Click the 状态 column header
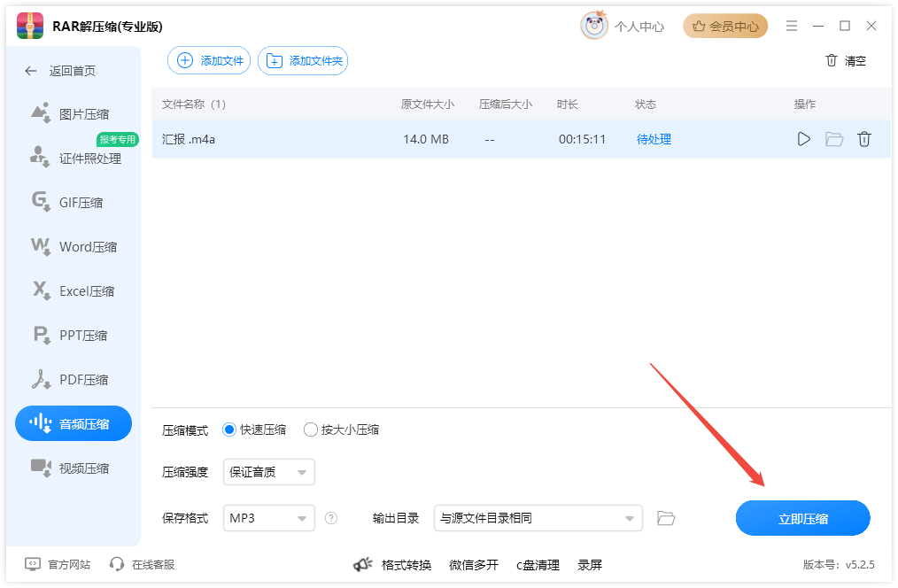 click(646, 104)
